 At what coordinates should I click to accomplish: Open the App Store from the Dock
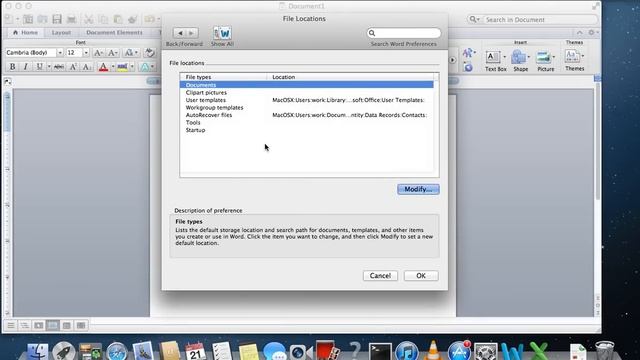click(x=459, y=351)
